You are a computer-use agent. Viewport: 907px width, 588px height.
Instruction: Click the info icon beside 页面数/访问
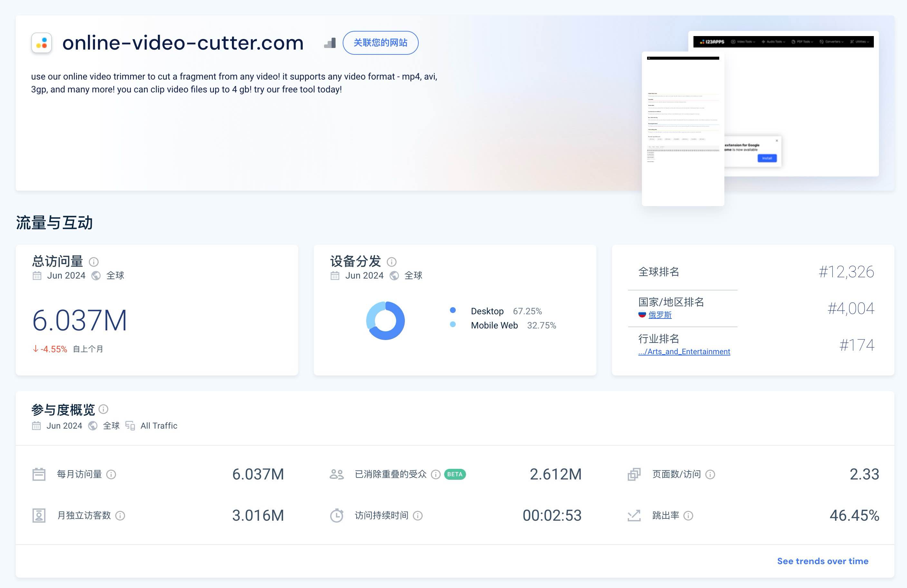(710, 474)
